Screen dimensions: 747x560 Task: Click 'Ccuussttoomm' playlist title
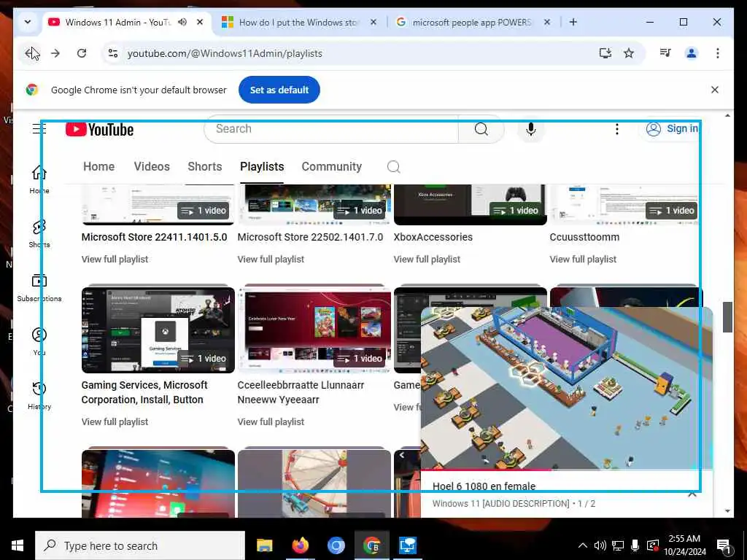[584, 237]
